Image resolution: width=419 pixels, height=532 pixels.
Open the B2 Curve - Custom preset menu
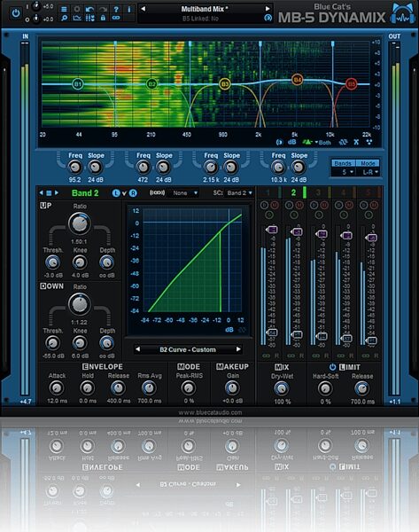coord(188,349)
